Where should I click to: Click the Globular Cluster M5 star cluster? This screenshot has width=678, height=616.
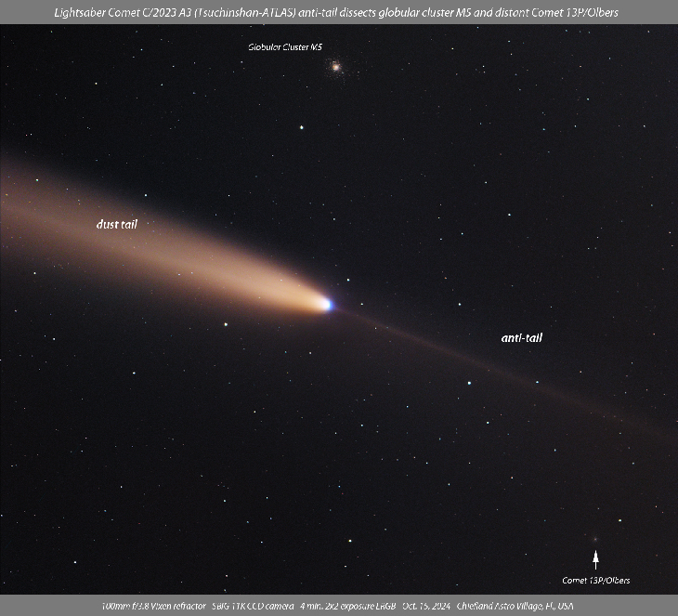pyautogui.click(x=335, y=66)
